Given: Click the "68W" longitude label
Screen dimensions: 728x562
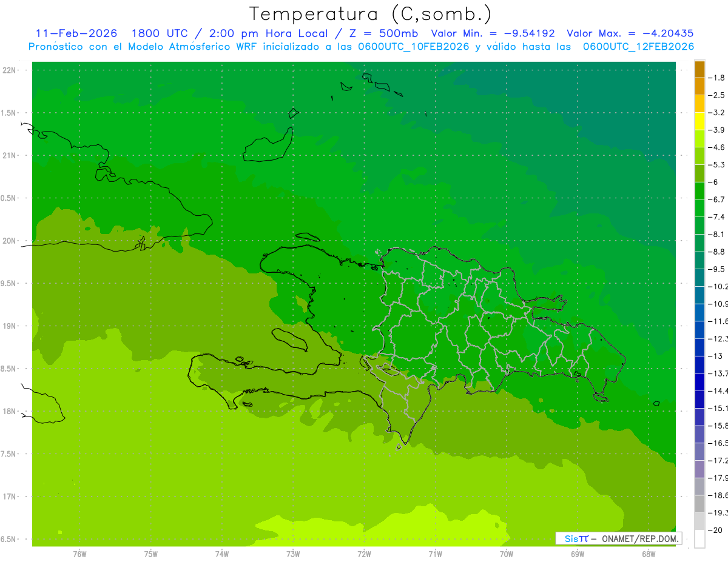Looking at the screenshot, I should [x=649, y=554].
